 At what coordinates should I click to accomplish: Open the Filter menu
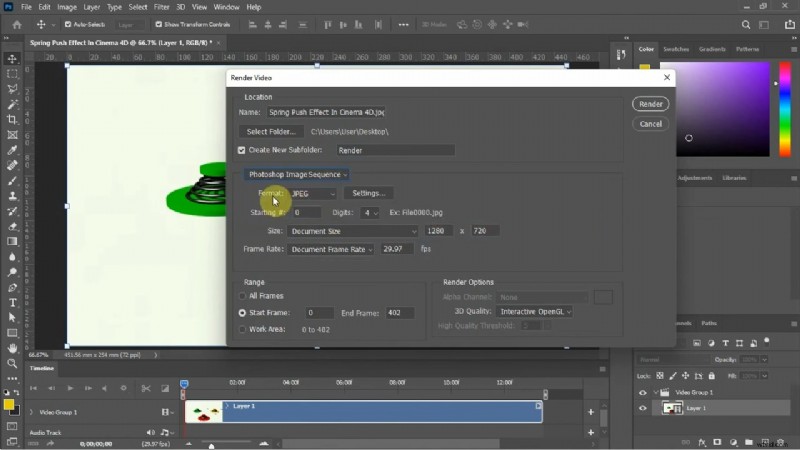coord(161,7)
